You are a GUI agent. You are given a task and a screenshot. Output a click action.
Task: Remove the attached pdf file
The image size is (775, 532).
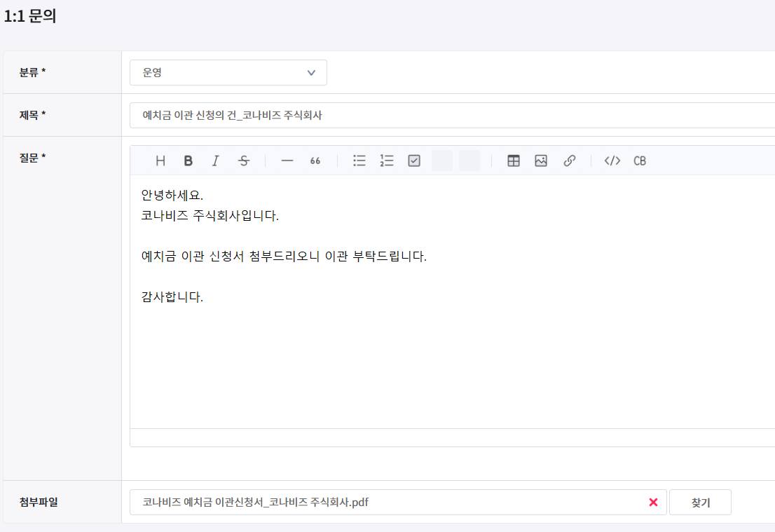click(653, 503)
